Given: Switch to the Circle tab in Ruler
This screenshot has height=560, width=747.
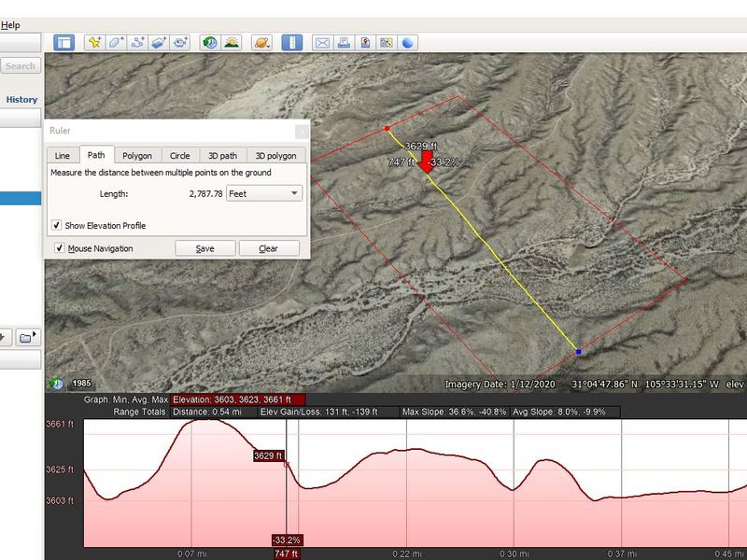Looking at the screenshot, I should [x=179, y=156].
